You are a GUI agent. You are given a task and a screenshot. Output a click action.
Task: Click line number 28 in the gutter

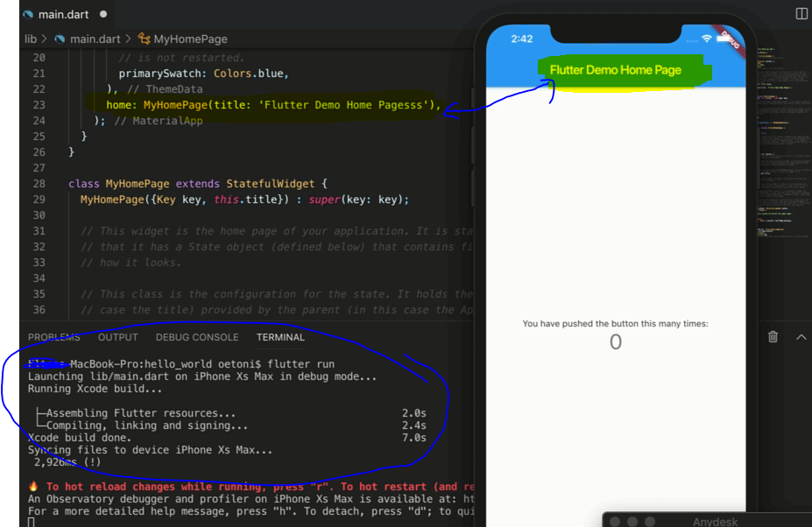coord(39,183)
